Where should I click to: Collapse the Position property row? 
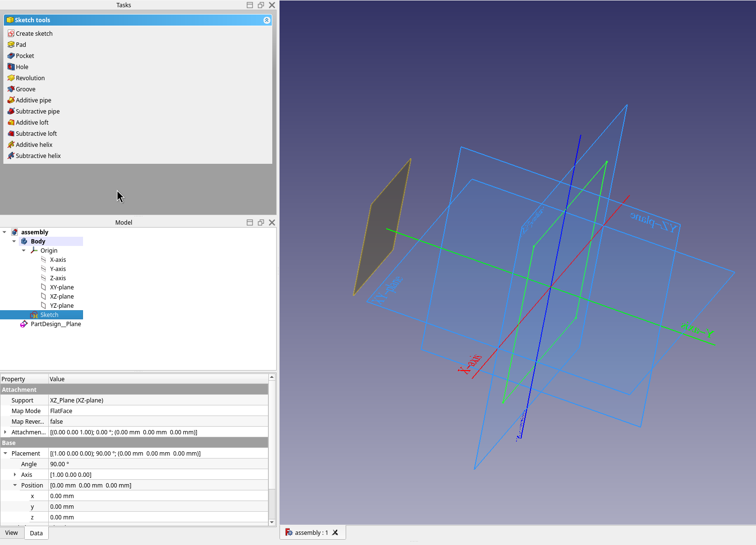pos(15,485)
